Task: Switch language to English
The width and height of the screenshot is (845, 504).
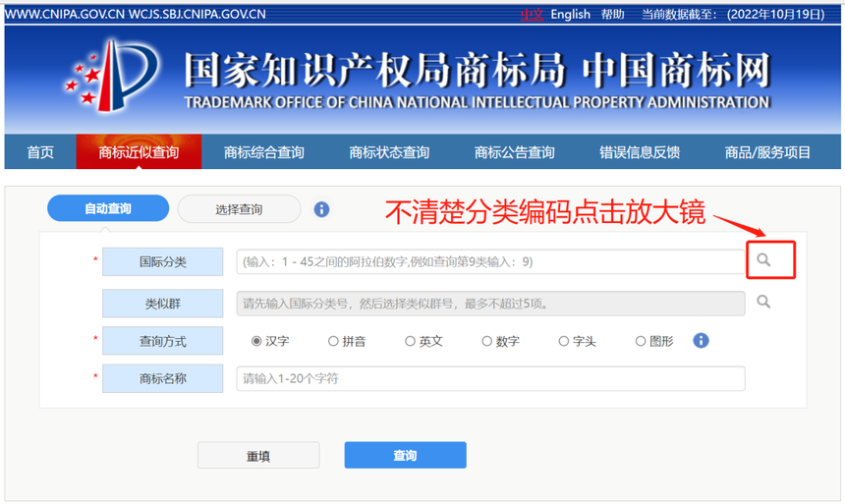Action: [x=570, y=15]
